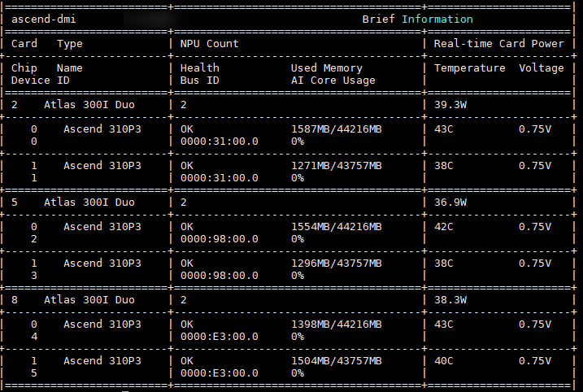583x392 pixels.
Task: Click bus ID '0000:31:00.0' of device 0
Action: pos(219,142)
